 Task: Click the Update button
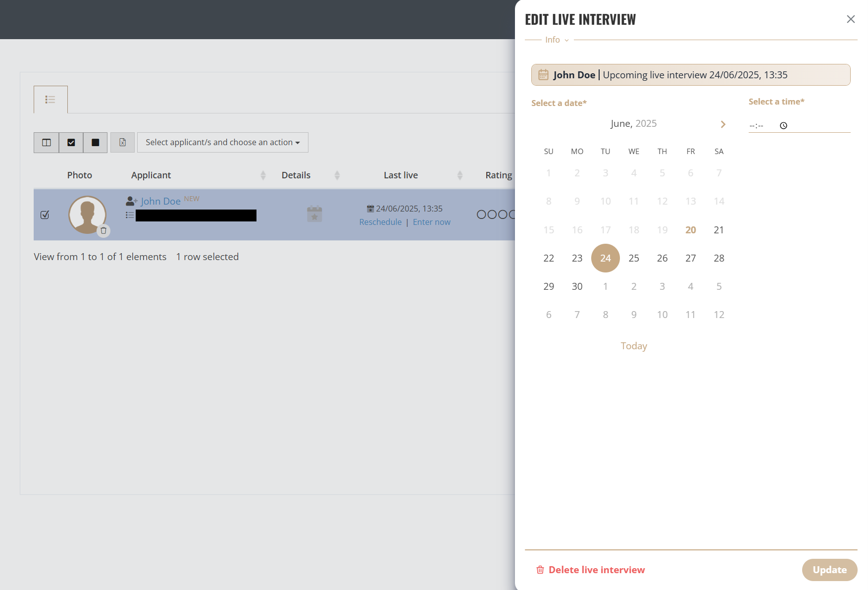[x=830, y=570]
